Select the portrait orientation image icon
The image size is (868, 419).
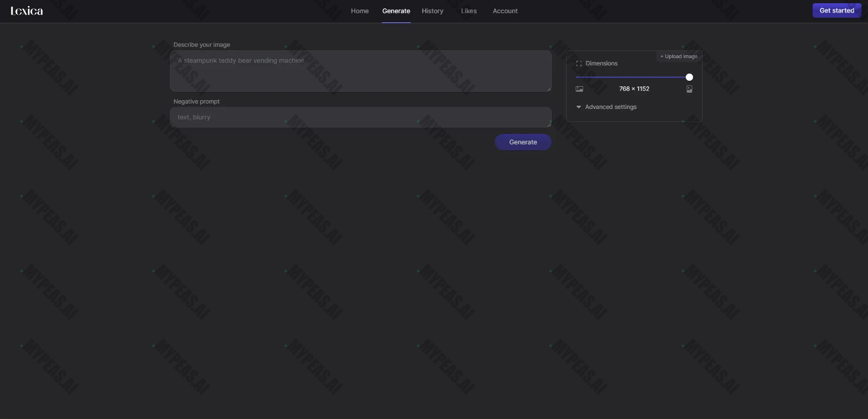(690, 89)
